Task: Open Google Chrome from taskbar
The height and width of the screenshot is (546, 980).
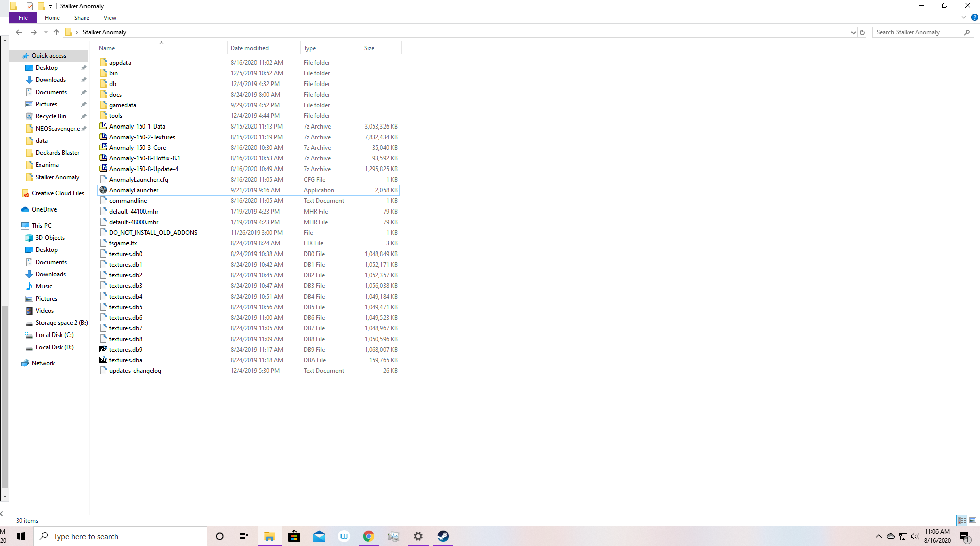Action: [368, 536]
